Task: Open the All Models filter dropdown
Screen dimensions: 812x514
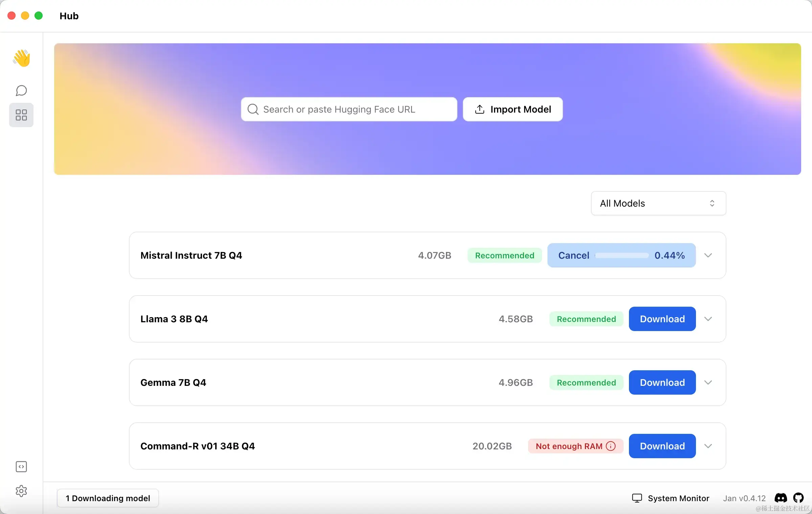Action: tap(658, 203)
